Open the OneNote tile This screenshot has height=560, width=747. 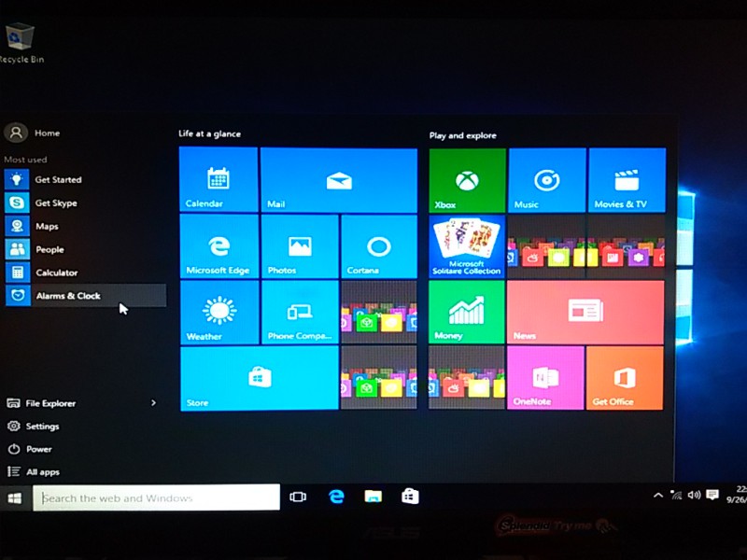(x=545, y=378)
